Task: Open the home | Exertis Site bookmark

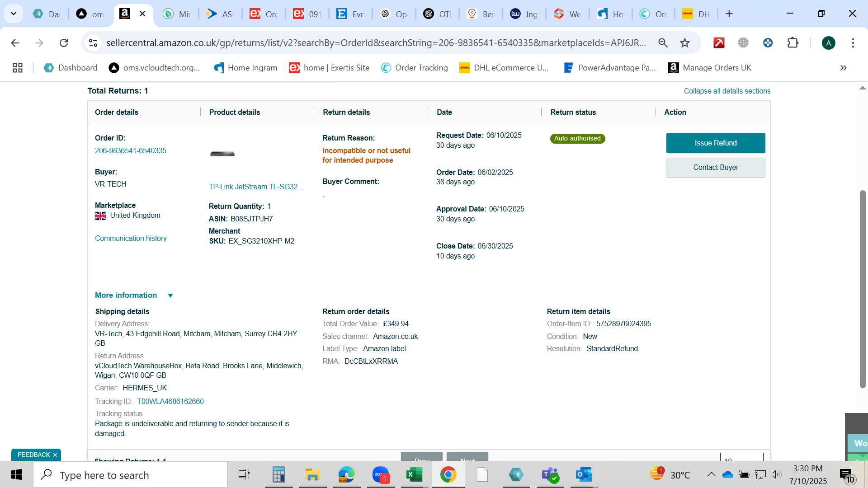Action: [x=329, y=68]
